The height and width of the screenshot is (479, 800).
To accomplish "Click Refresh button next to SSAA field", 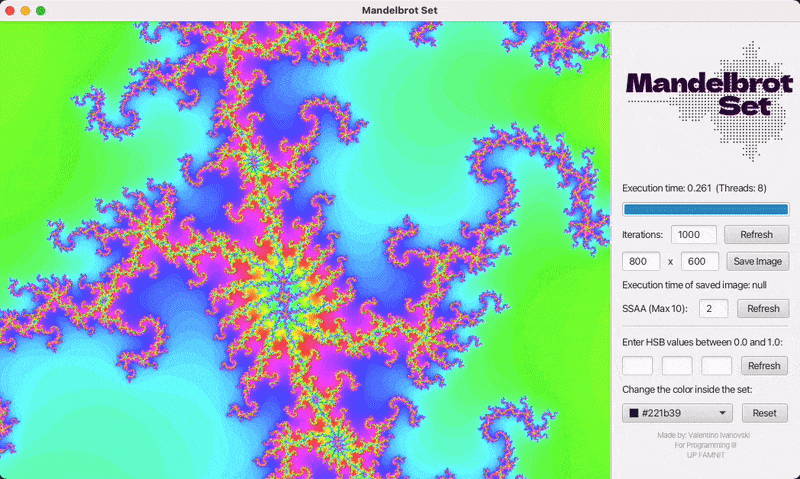I will click(763, 309).
